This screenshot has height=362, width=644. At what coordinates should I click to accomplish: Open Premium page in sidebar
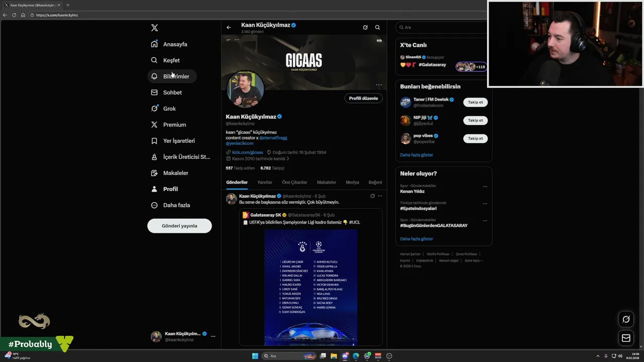tap(169, 125)
